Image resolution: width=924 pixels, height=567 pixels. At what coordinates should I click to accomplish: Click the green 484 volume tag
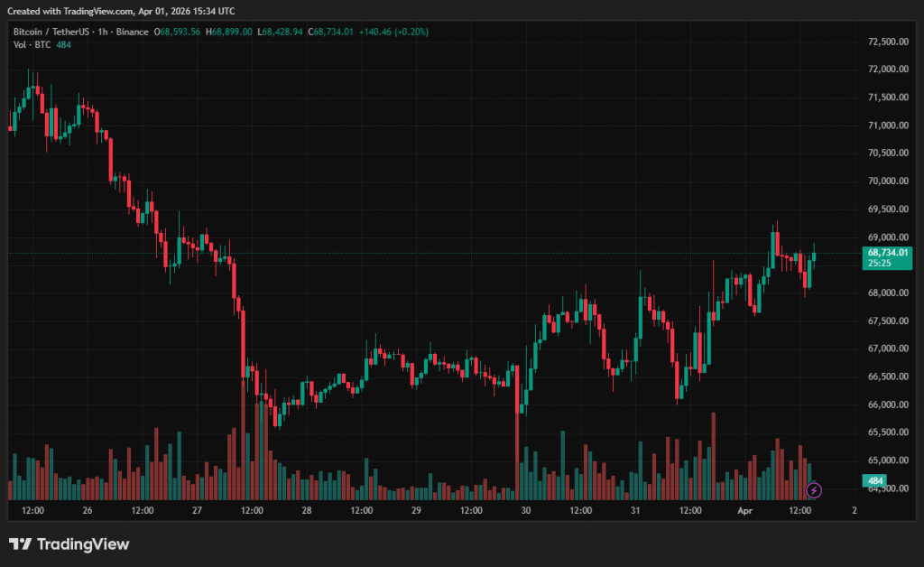pyautogui.click(x=876, y=480)
